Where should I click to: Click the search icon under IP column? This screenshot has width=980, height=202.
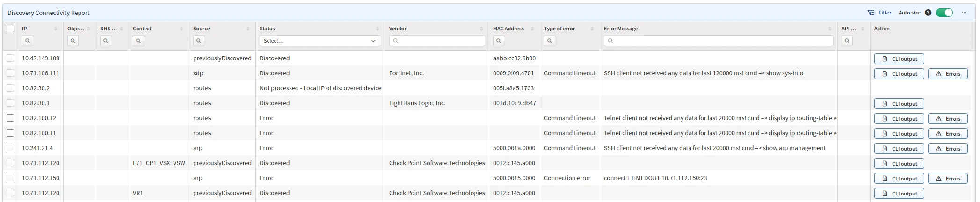[x=28, y=41]
